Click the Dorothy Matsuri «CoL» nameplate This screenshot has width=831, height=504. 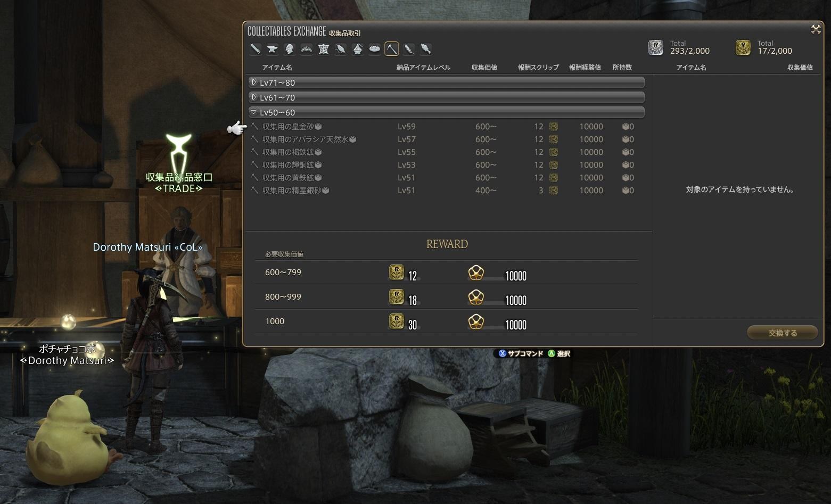coord(147,247)
